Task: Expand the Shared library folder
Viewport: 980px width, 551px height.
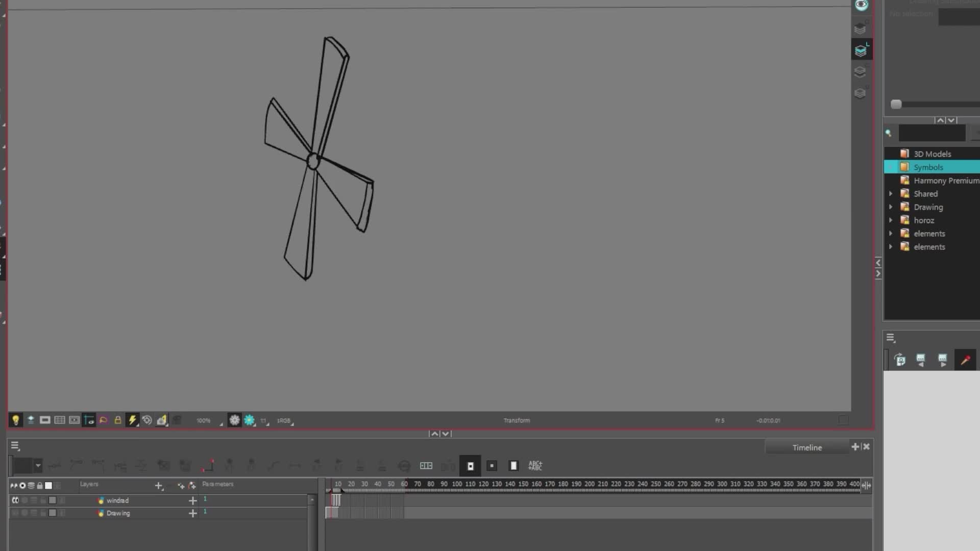Action: (x=891, y=194)
